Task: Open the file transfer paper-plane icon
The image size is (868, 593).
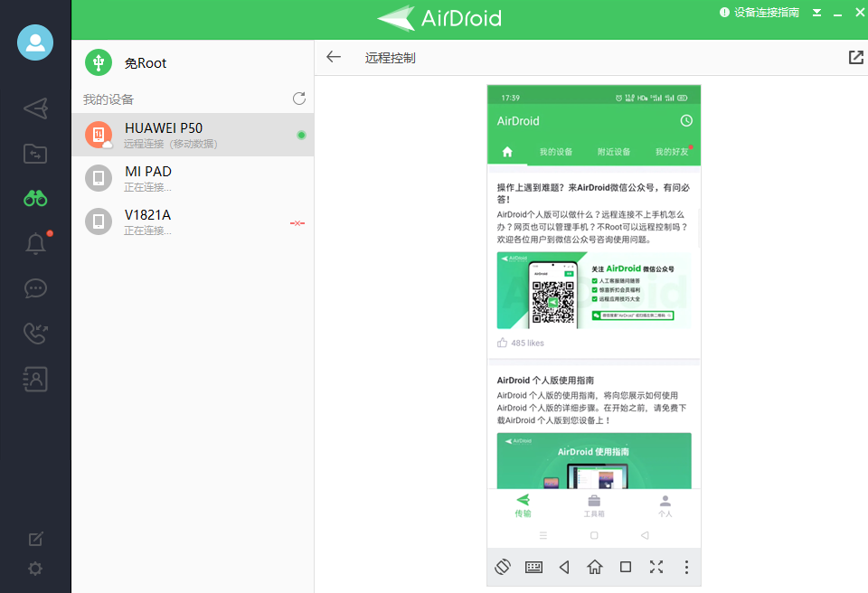Action: click(35, 108)
